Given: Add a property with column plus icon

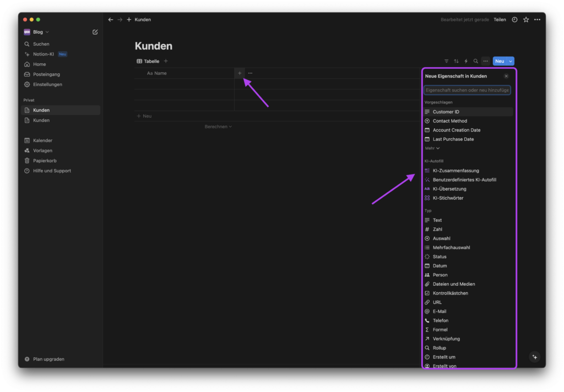Looking at the screenshot, I should click(240, 73).
